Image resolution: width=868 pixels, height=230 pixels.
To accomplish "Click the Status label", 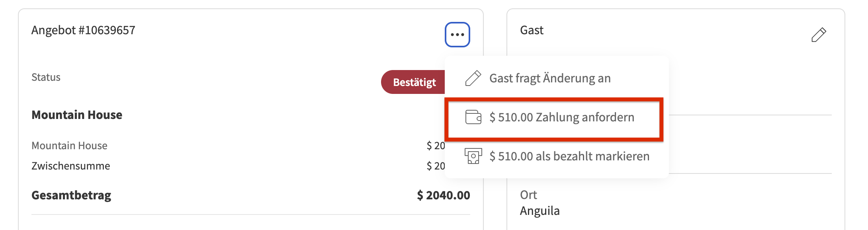I will coord(46,77).
